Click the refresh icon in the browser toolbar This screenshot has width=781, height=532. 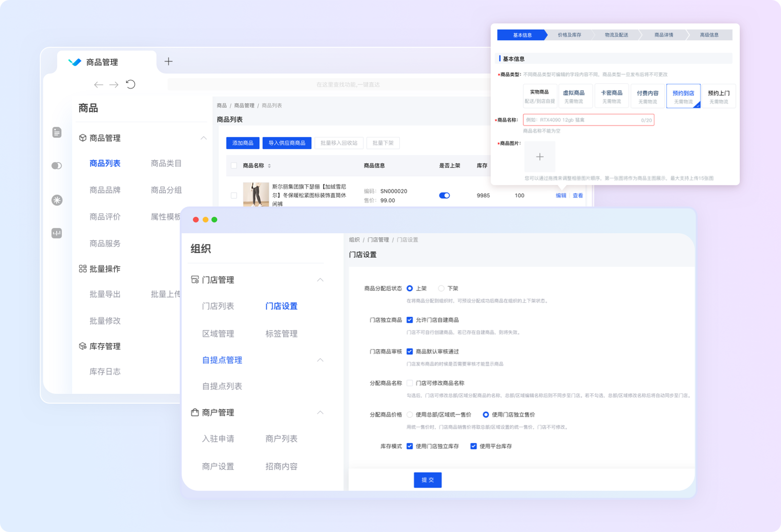point(130,84)
